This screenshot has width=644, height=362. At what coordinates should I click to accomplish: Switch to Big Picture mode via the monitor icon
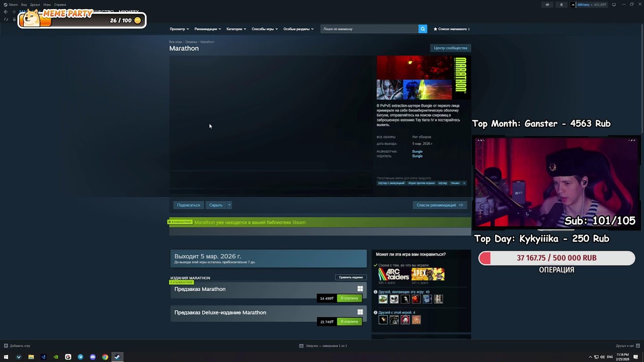pyautogui.click(x=614, y=5)
